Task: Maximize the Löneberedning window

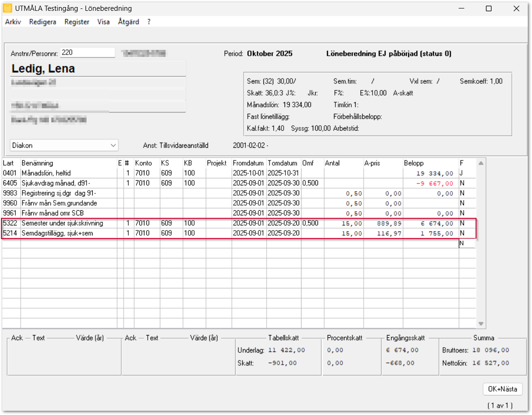Action: click(x=489, y=8)
